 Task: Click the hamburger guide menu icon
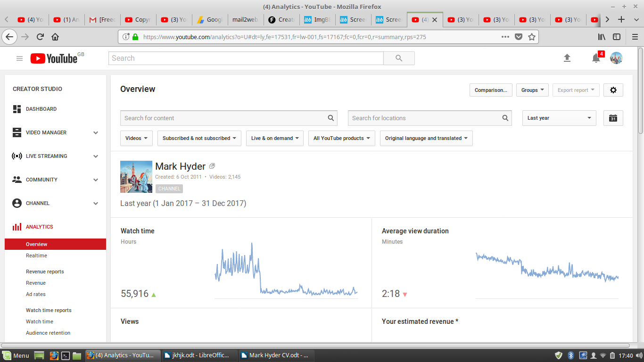(x=19, y=58)
